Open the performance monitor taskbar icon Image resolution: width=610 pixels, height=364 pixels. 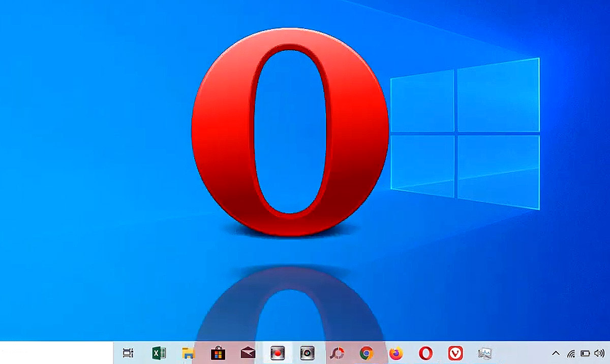coord(485,353)
